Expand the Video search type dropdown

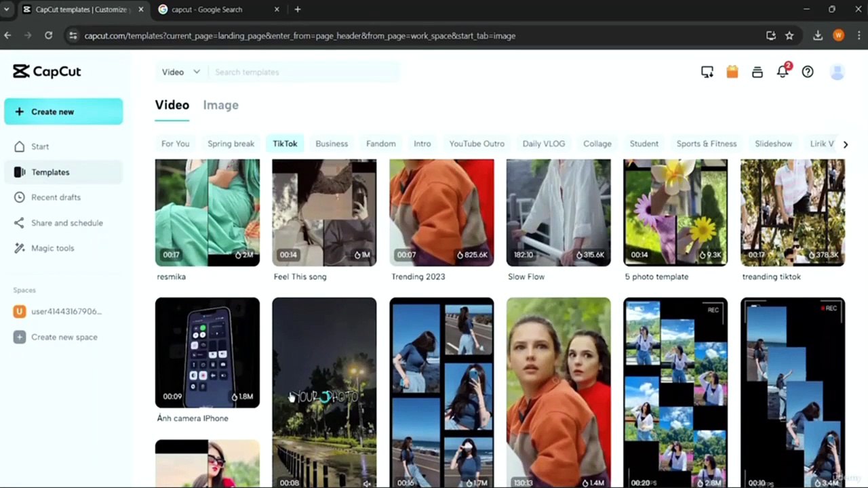pos(180,72)
